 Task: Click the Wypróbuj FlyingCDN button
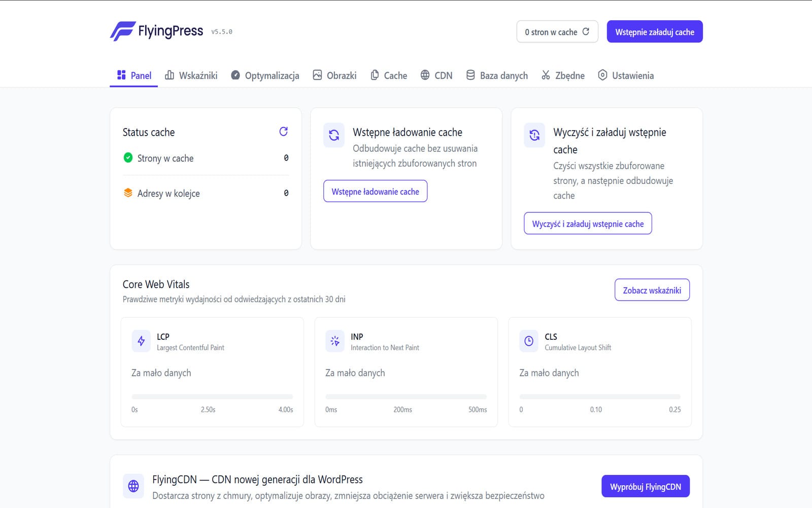(x=646, y=486)
